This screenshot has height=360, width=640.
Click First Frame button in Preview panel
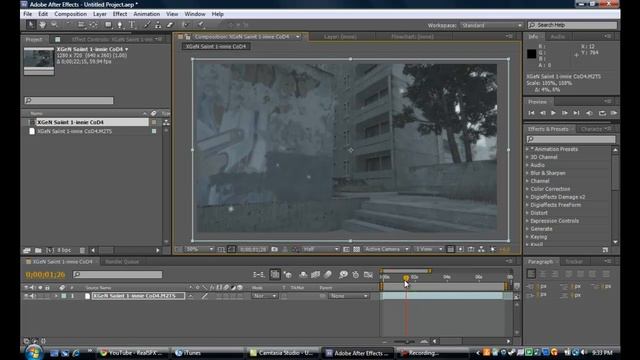tap(531, 113)
